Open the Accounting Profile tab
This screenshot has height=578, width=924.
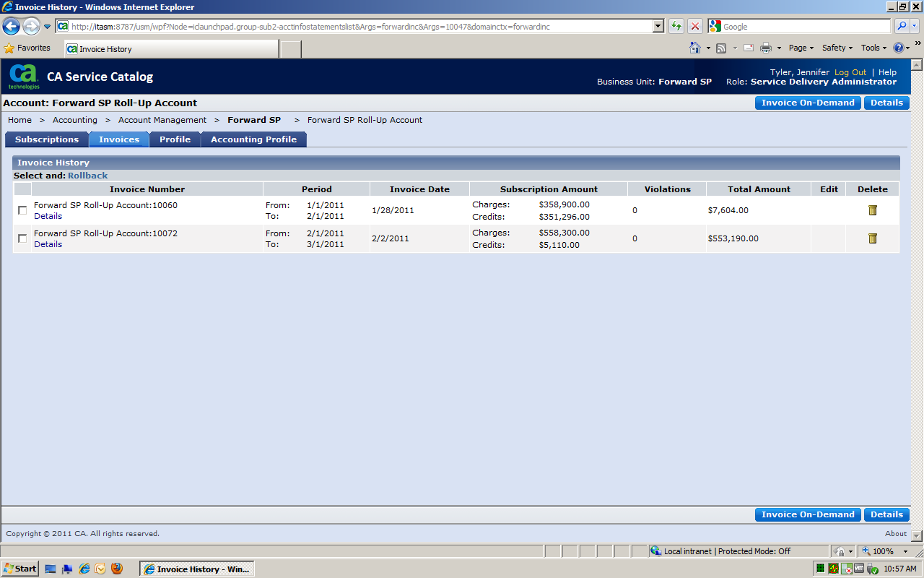click(x=253, y=139)
